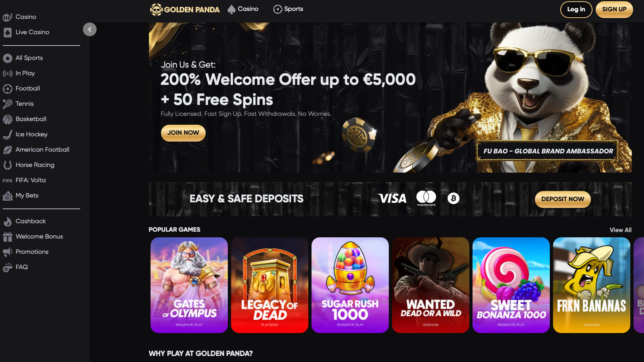Open View All popular games link

click(x=620, y=230)
